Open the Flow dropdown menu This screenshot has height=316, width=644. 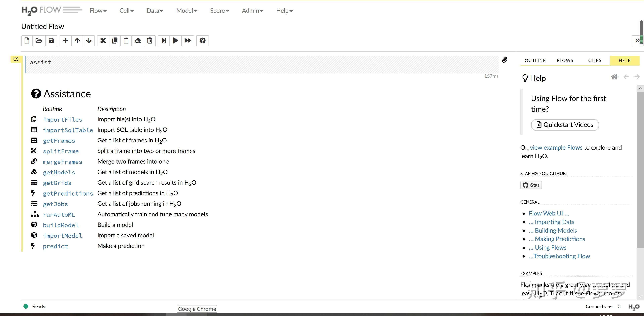(x=98, y=11)
